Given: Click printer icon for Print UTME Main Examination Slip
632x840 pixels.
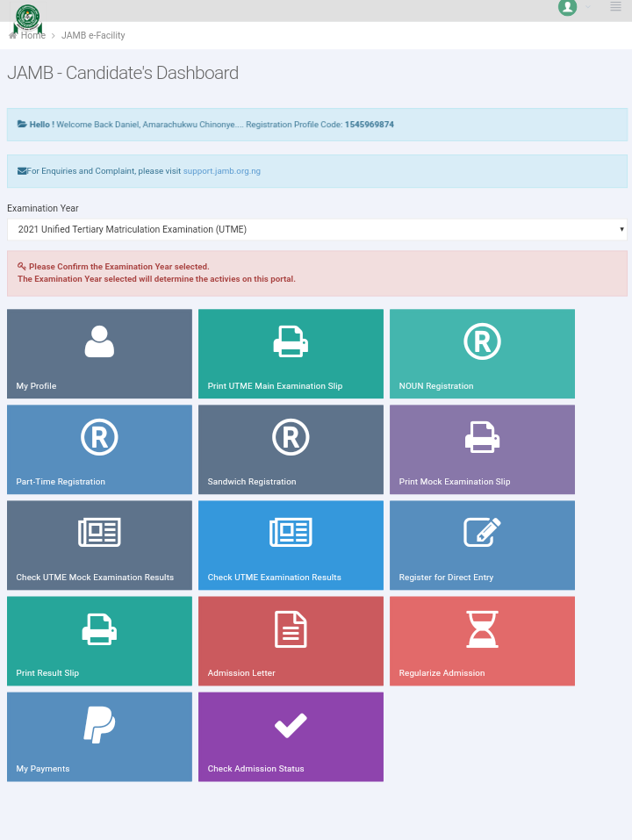Looking at the screenshot, I should click(291, 341).
